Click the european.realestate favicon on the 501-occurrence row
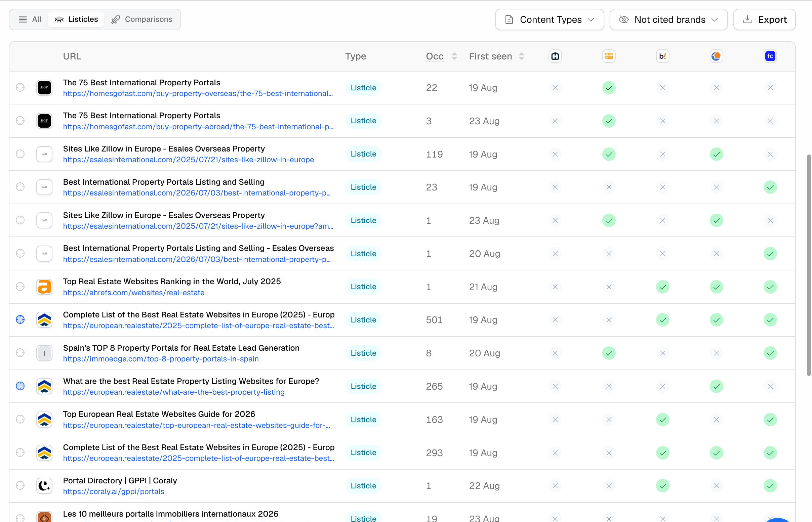The width and height of the screenshot is (812, 522). coord(44,320)
